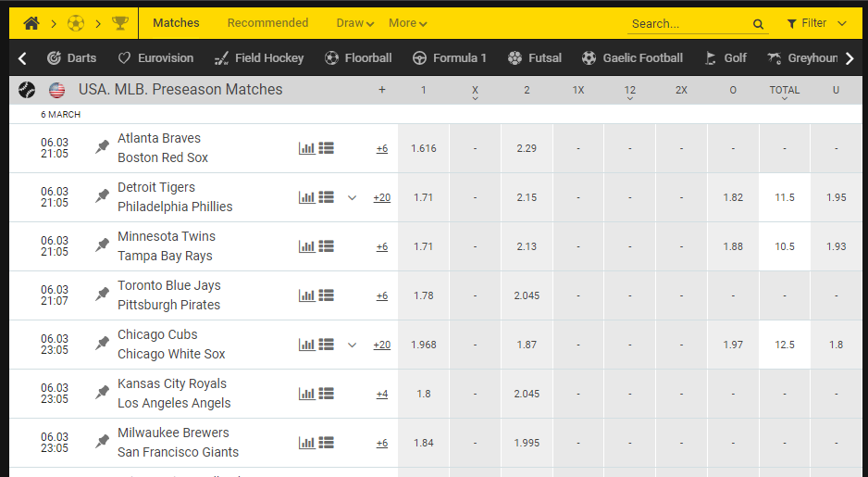Switch to the Recommended tab
The width and height of the screenshot is (868, 477).
pos(268,23)
